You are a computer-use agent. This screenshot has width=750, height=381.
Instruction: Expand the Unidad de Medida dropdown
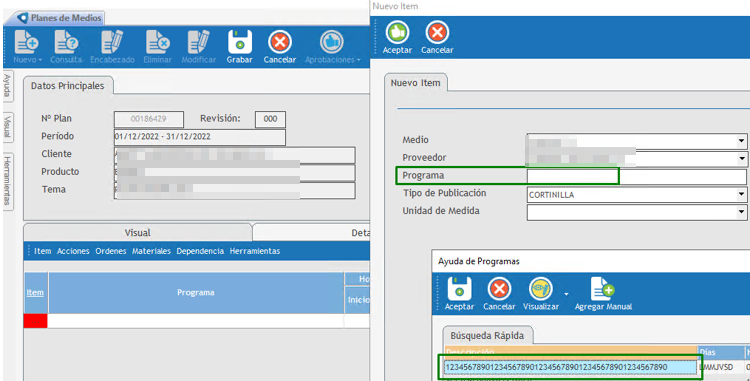coord(741,212)
